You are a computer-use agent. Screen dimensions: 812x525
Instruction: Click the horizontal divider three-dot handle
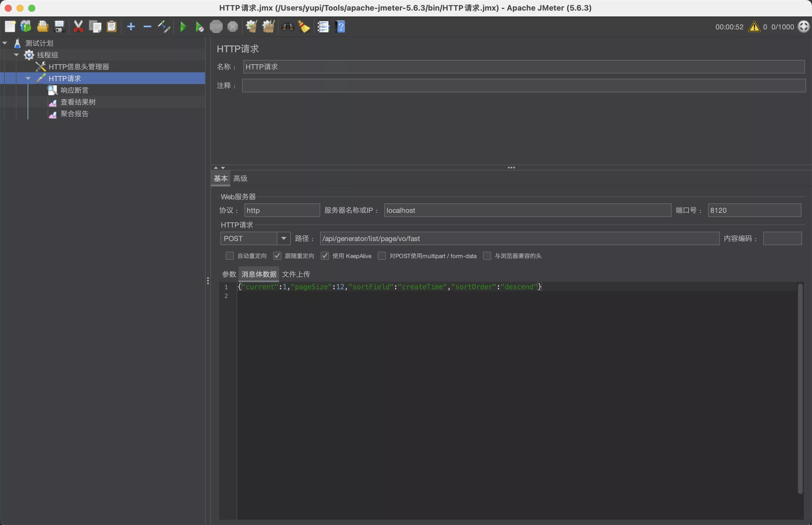tap(511, 167)
